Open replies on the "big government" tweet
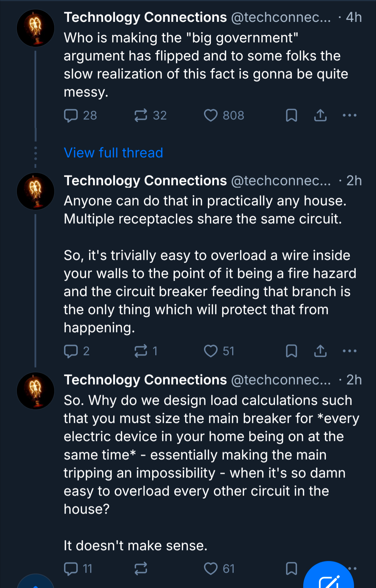The image size is (376, 588). 71,115
